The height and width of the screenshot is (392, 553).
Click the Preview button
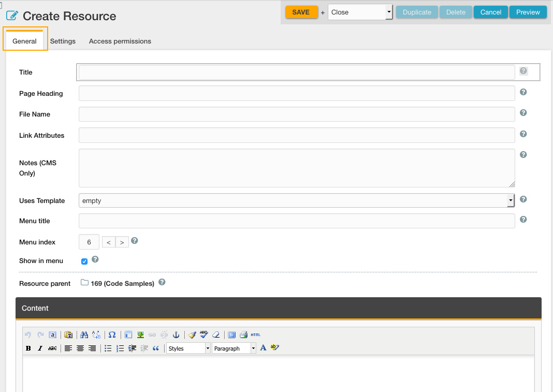click(x=528, y=12)
